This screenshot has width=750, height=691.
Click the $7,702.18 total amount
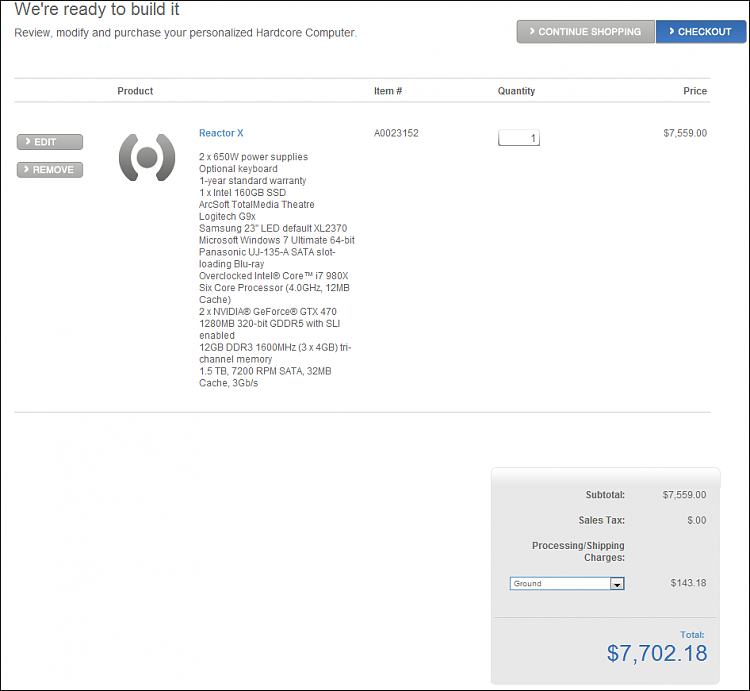(x=657, y=653)
